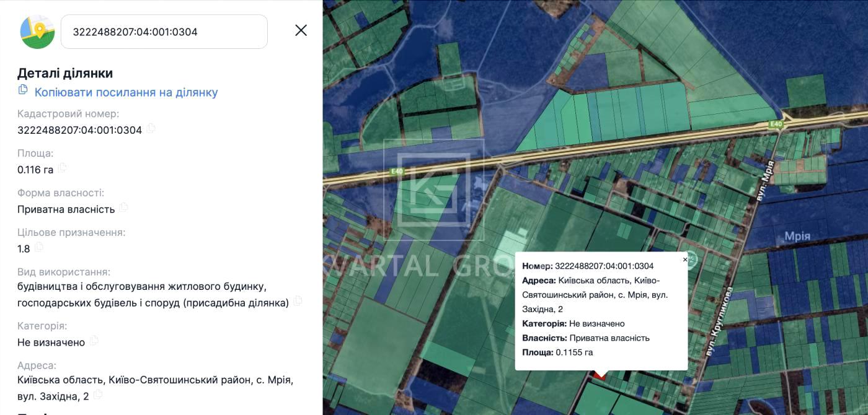Click the map app logo icon
Viewport: 868px width, 415px height.
coord(38,32)
